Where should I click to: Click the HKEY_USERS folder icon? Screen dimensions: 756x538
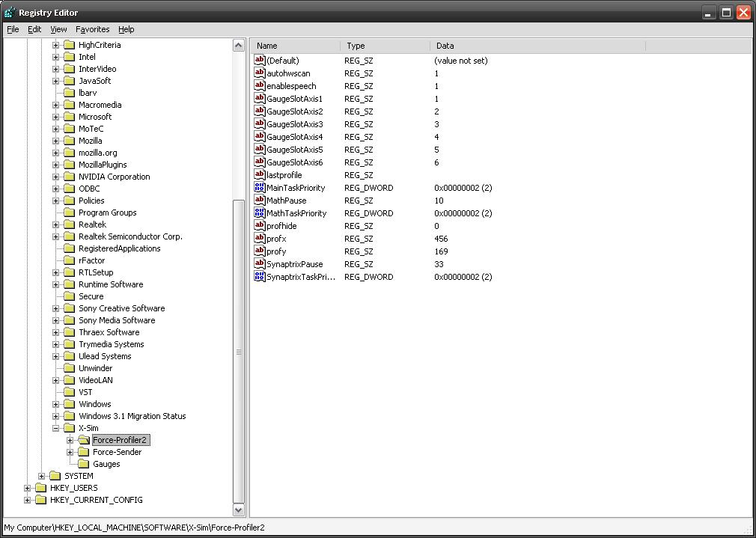[41, 488]
